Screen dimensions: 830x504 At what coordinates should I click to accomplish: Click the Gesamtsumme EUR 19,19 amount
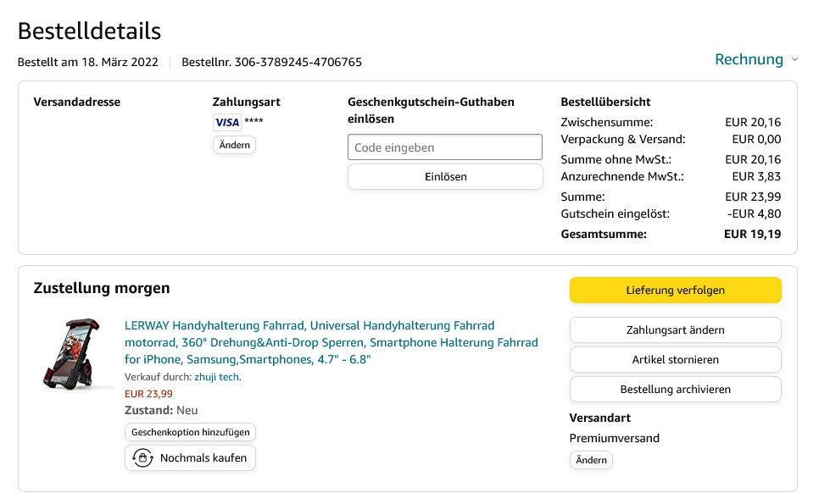[x=753, y=234]
